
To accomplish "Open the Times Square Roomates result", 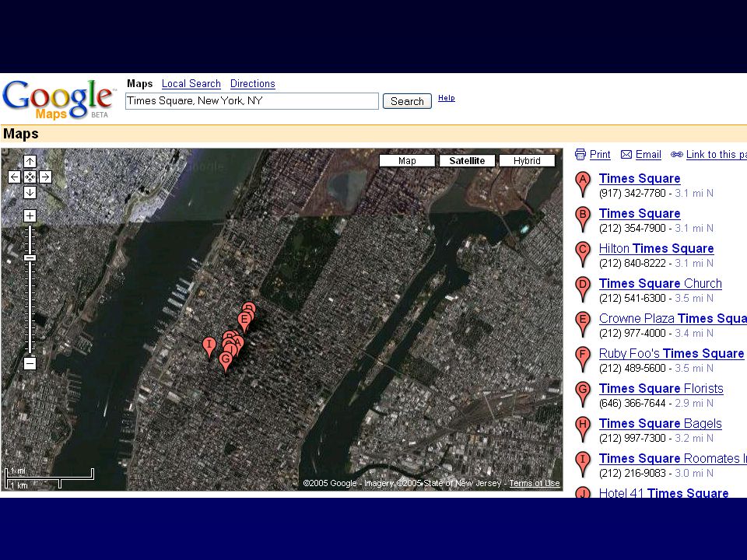I will [x=672, y=459].
